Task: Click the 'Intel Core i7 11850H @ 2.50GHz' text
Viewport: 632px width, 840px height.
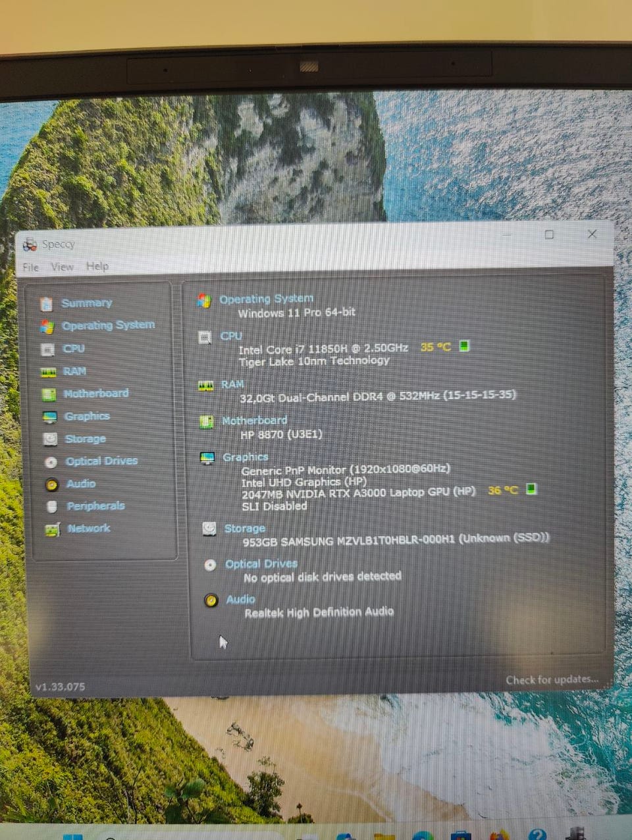Action: click(323, 348)
